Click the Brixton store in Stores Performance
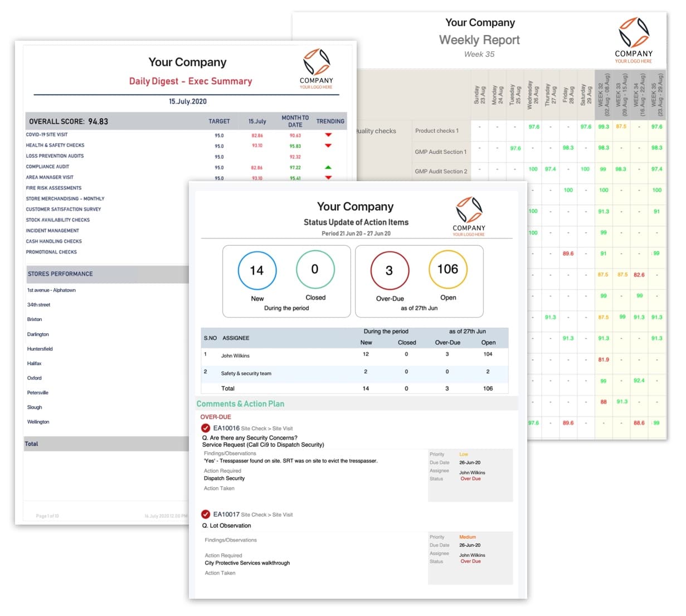Screen dimensions: 686x616 click(x=35, y=319)
